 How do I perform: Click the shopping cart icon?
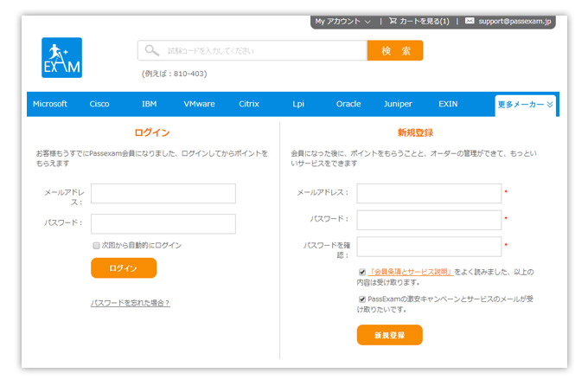coord(393,21)
